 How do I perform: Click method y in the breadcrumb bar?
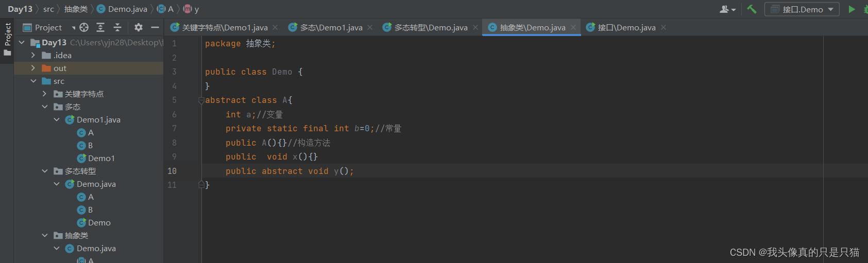pos(191,9)
